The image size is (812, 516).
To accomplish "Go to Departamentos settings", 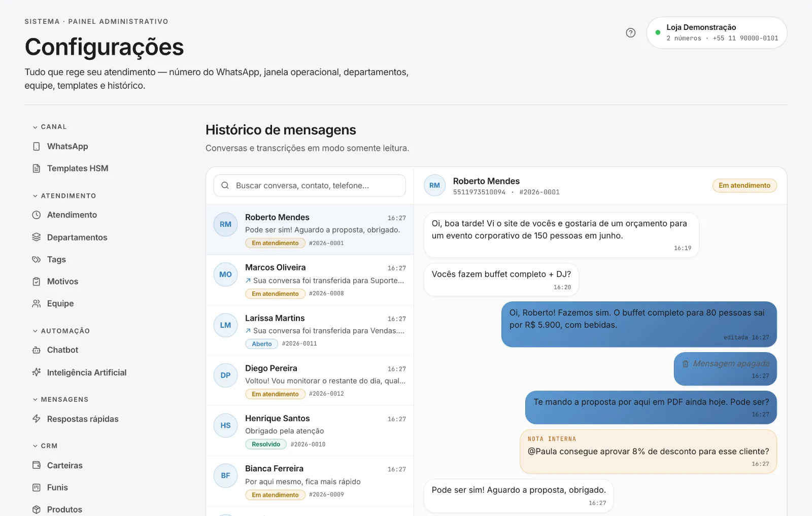I will (77, 237).
